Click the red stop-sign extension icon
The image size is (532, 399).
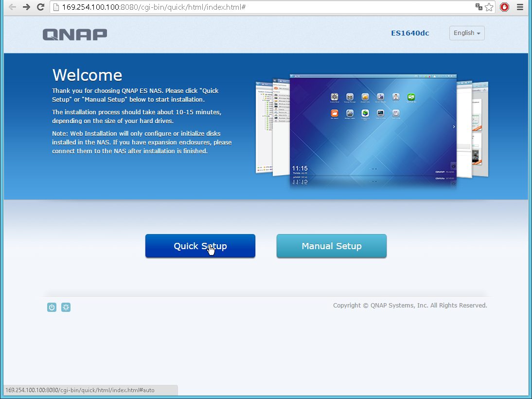[504, 7]
